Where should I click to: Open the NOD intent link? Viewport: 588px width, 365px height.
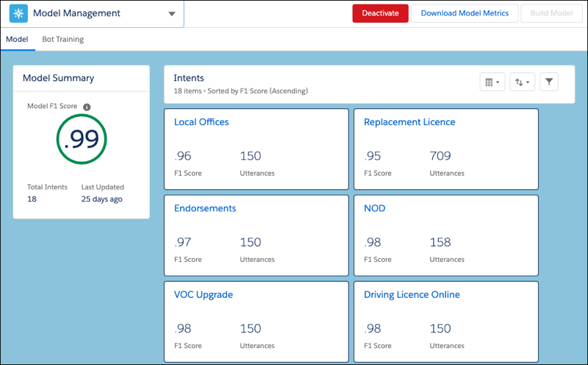point(374,208)
